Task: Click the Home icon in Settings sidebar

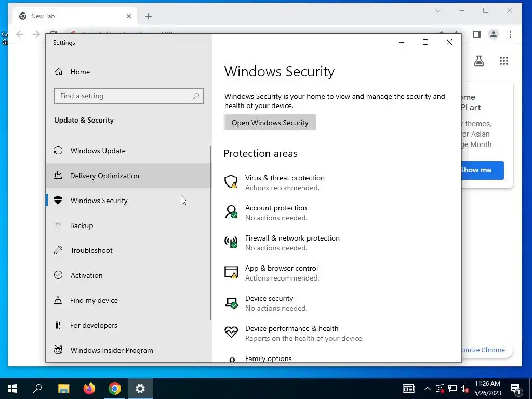Action: pyautogui.click(x=59, y=72)
